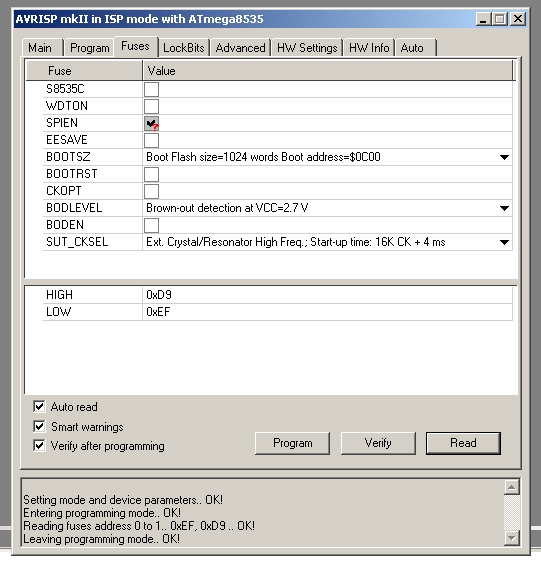Image resolution: width=541 pixels, height=567 pixels.
Task: Click the Value column header
Action: click(x=328, y=71)
